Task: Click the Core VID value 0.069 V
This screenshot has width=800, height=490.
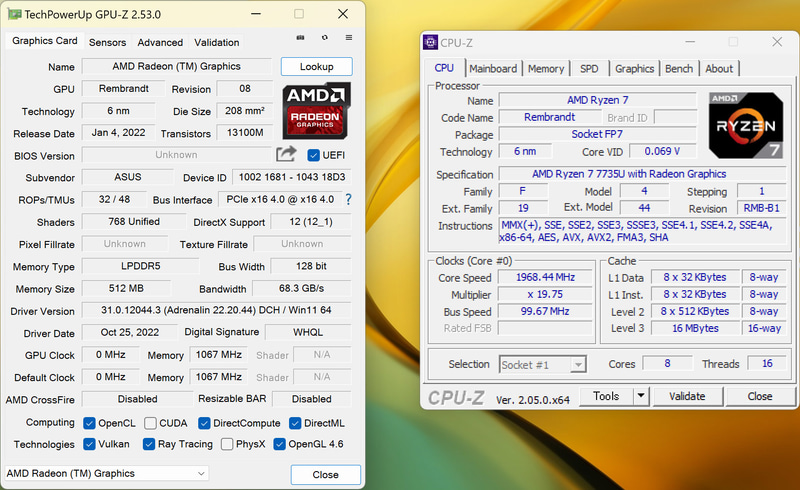Action: pyautogui.click(x=662, y=151)
